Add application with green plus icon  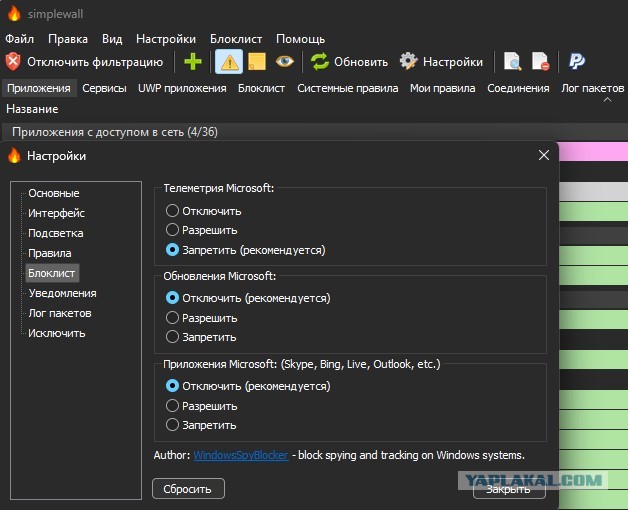coord(193,62)
